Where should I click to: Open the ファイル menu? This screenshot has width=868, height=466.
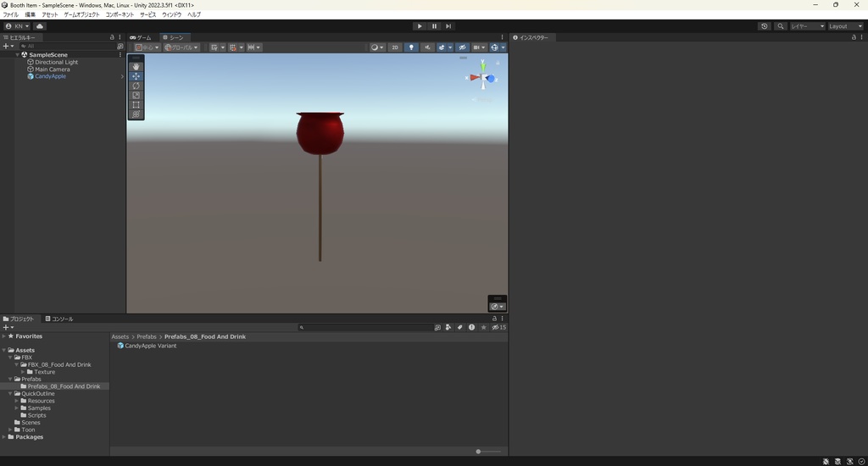click(x=10, y=14)
